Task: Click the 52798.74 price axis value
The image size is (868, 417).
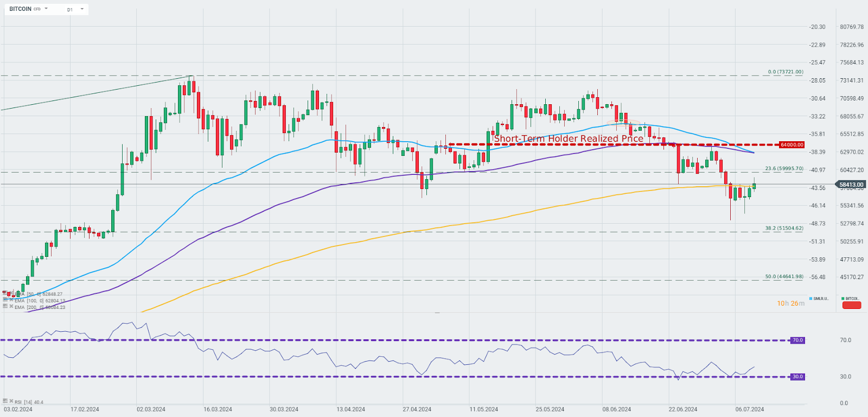Action: (852, 223)
